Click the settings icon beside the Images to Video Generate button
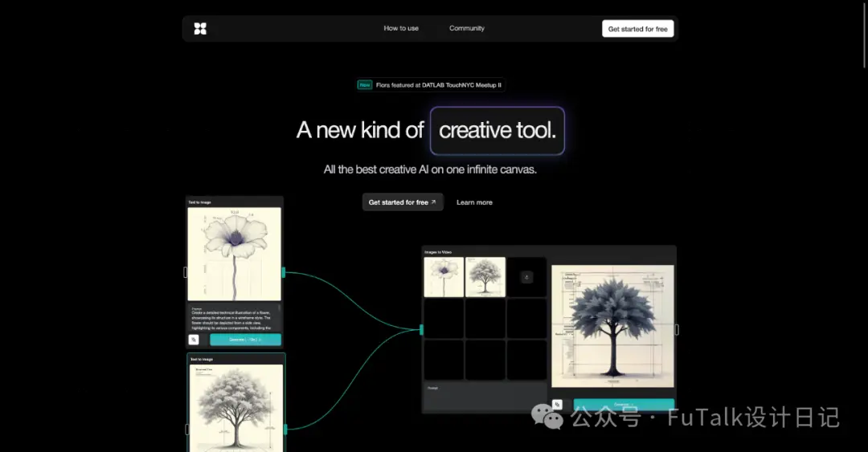 pos(558,405)
